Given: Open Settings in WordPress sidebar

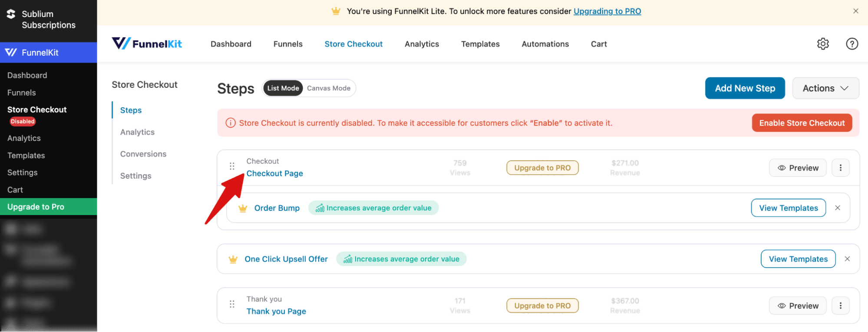Looking at the screenshot, I should (x=22, y=173).
